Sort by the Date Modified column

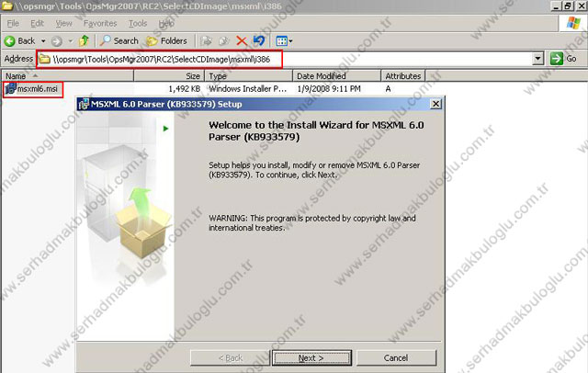point(337,75)
